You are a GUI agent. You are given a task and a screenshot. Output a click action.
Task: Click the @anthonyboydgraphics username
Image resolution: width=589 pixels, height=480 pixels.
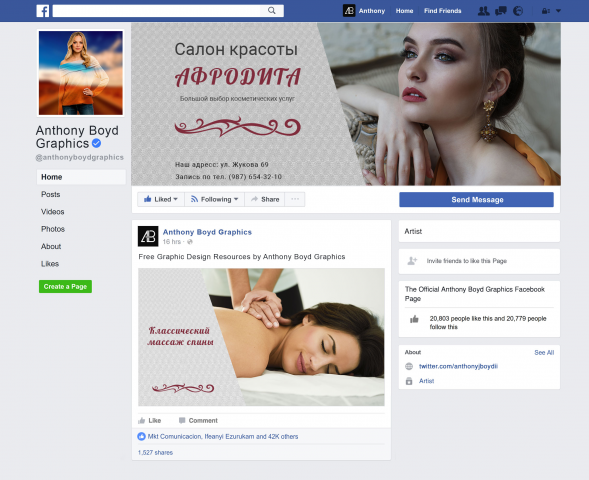click(x=80, y=157)
